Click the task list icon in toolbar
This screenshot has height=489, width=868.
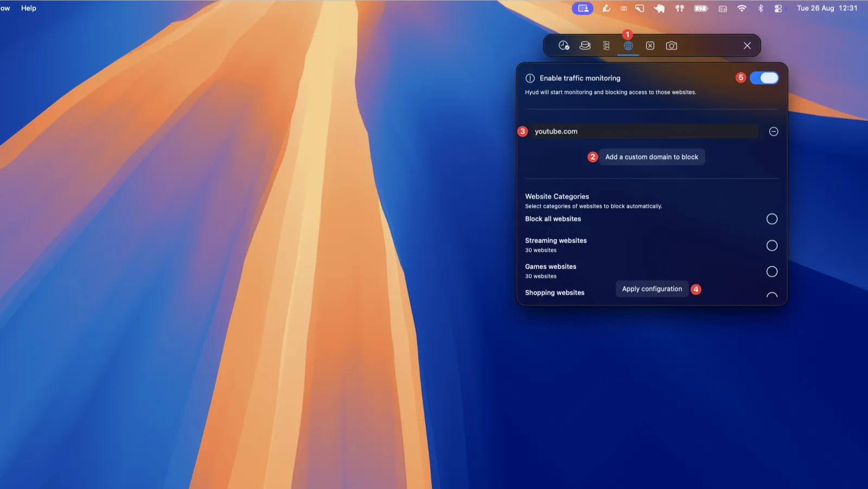[607, 46]
